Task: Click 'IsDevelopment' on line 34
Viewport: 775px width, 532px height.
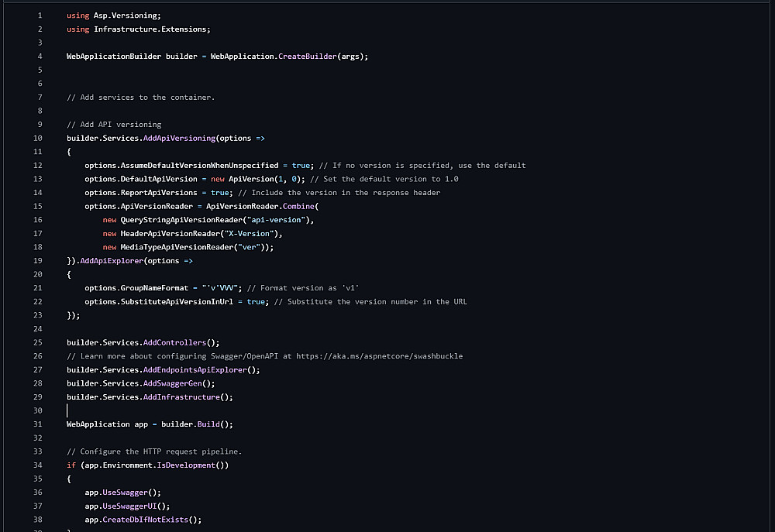Action: coord(186,465)
